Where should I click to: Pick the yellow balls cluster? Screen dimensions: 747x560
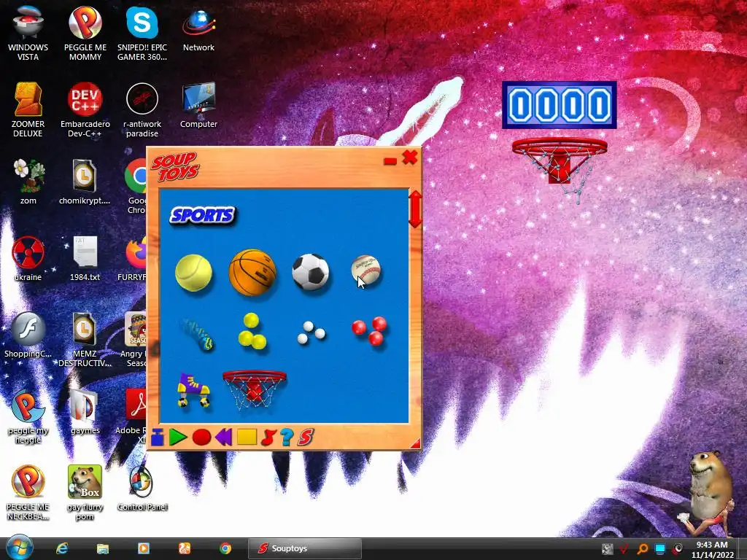(x=252, y=331)
